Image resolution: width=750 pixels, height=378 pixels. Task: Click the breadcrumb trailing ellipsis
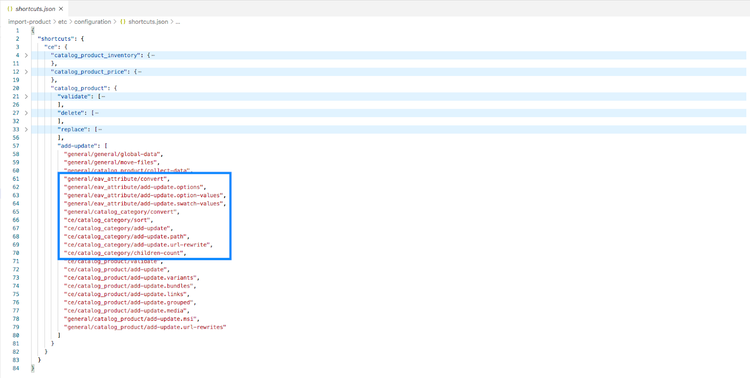(177, 22)
